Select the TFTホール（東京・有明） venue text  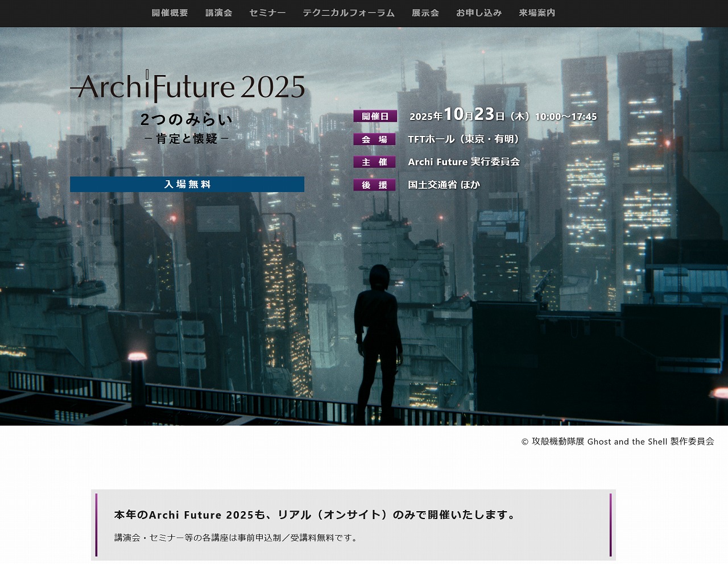(x=463, y=139)
